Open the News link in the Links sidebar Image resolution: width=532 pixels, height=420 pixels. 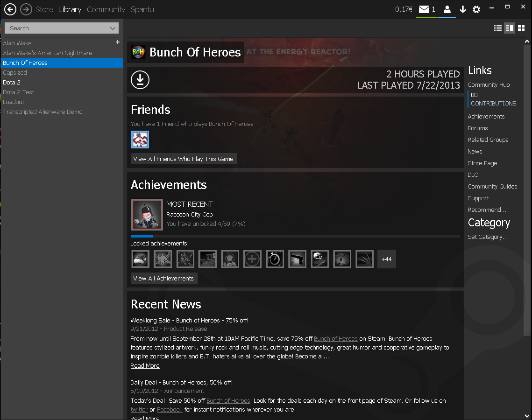(x=475, y=152)
